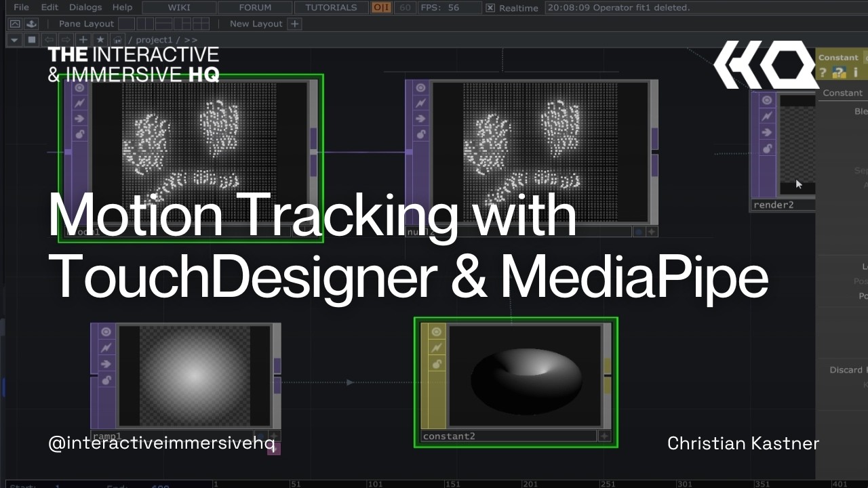Open operator info 'i' icon
The image size is (868, 488).
point(855,73)
